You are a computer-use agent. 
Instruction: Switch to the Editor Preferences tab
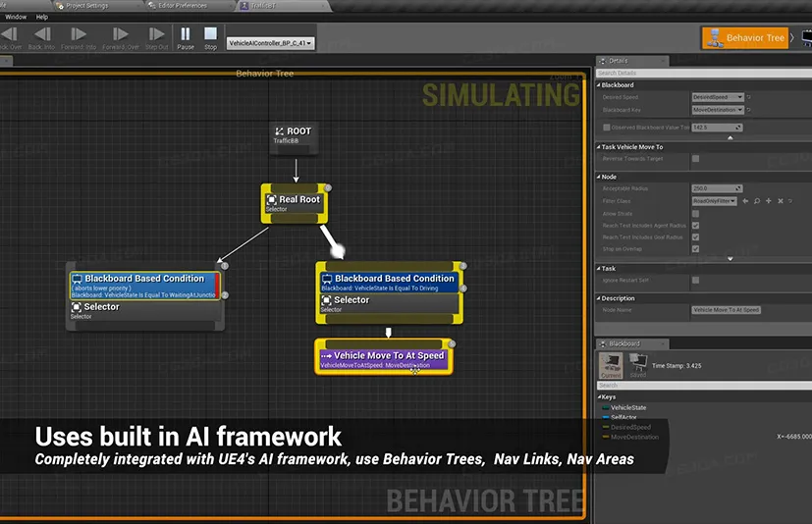click(183, 6)
